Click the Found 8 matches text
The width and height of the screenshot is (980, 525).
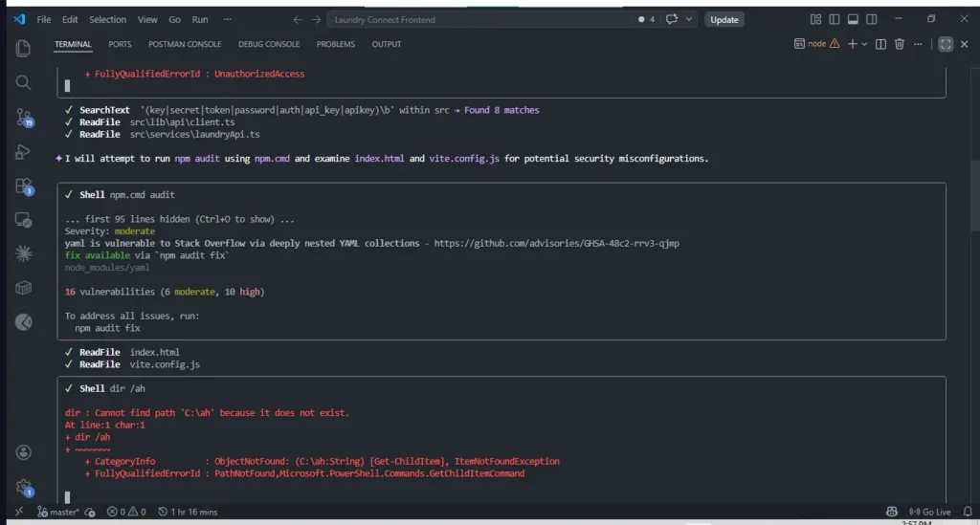pyautogui.click(x=501, y=111)
